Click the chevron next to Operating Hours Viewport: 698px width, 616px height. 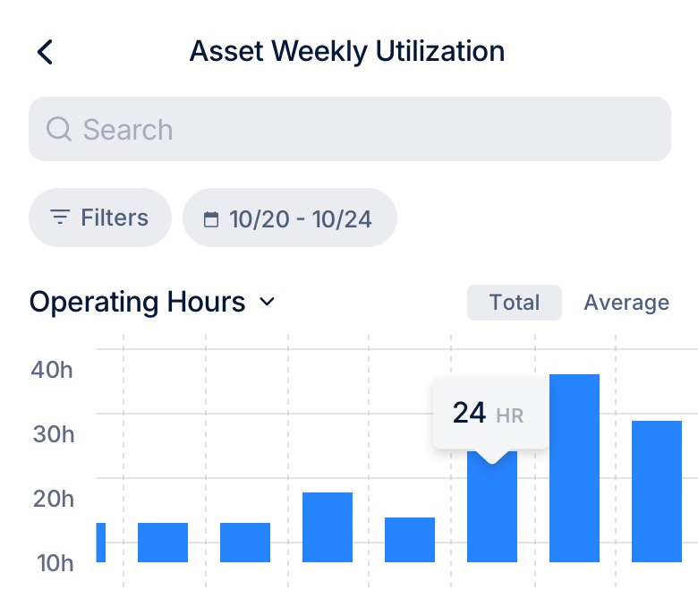tap(267, 303)
